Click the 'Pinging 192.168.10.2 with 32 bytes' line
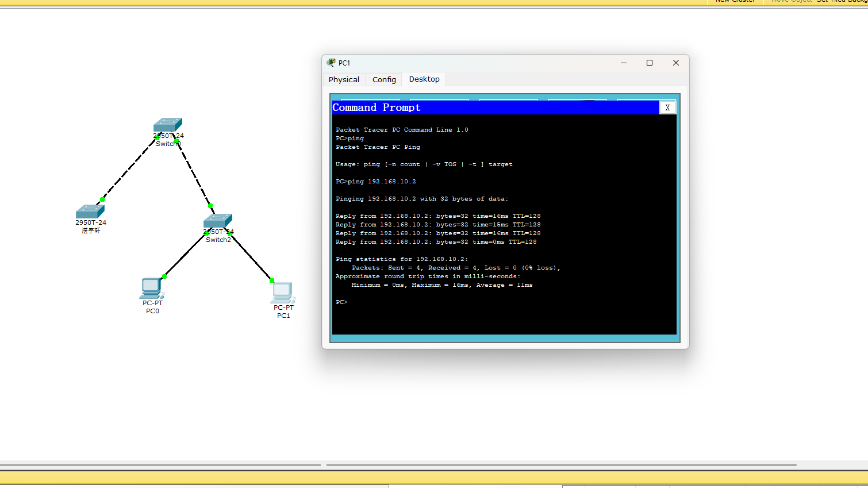Viewport: 868px width, 488px height. tap(422, 199)
